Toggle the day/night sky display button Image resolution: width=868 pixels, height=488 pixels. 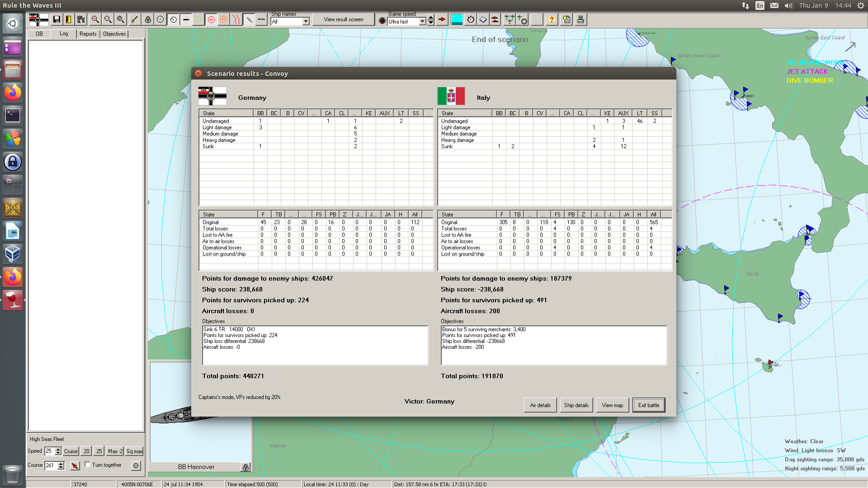pos(457,19)
